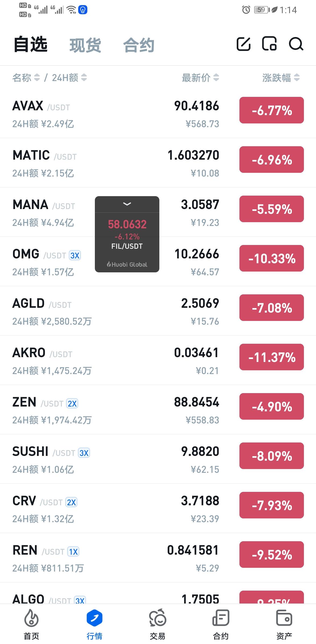Toggle SUSHI -8.09% change badge
Image resolution: width=316 pixels, height=644 pixels.
pos(272,456)
